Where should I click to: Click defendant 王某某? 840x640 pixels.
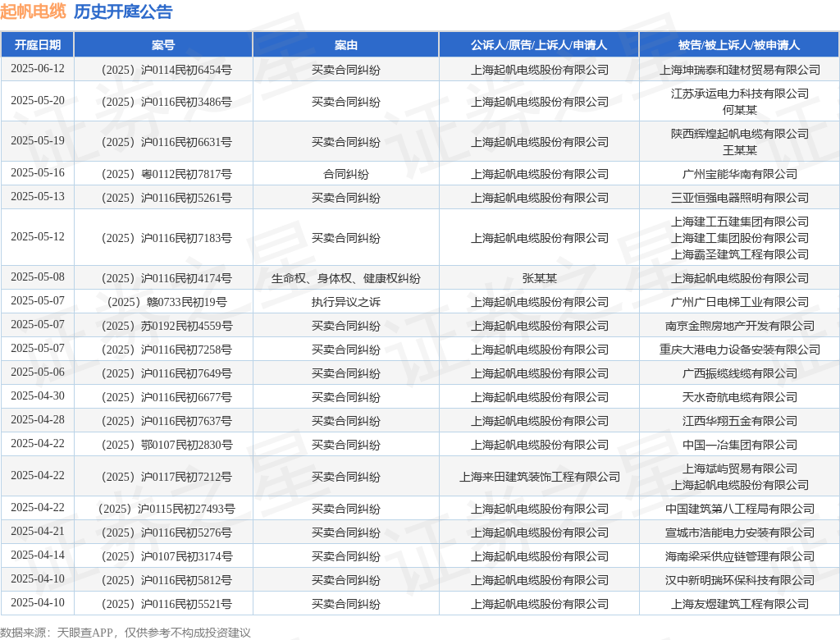pyautogui.click(x=739, y=150)
